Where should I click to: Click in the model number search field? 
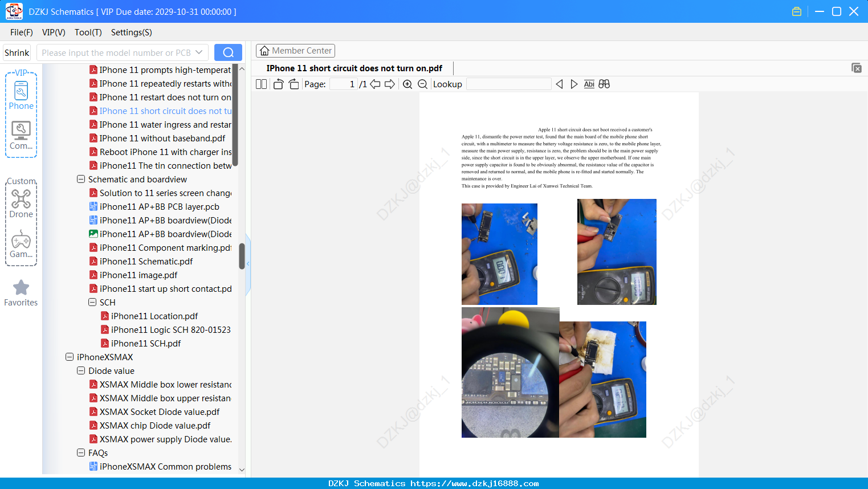116,52
